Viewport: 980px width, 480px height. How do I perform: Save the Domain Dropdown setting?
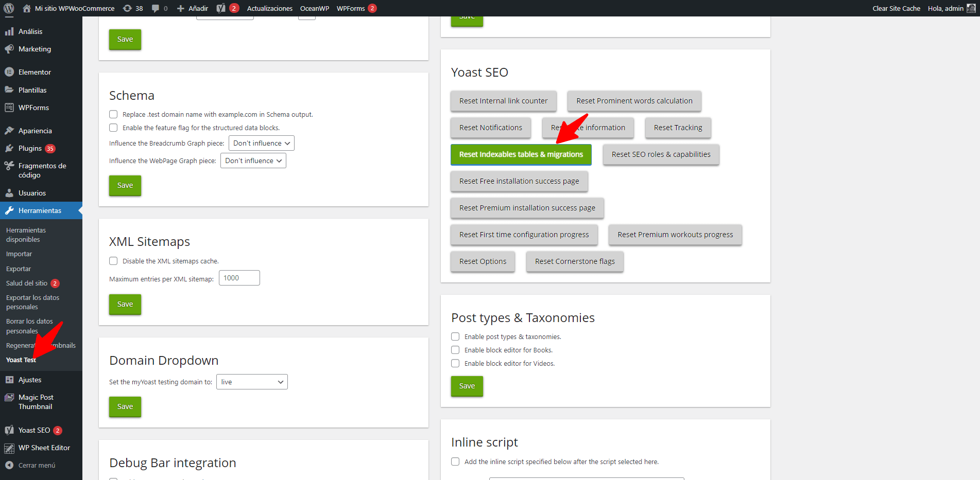point(125,406)
